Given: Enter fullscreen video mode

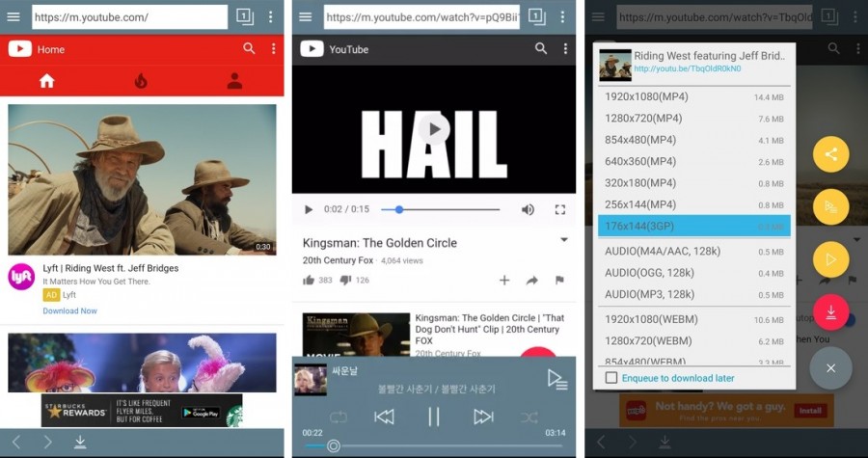Looking at the screenshot, I should pyautogui.click(x=560, y=209).
